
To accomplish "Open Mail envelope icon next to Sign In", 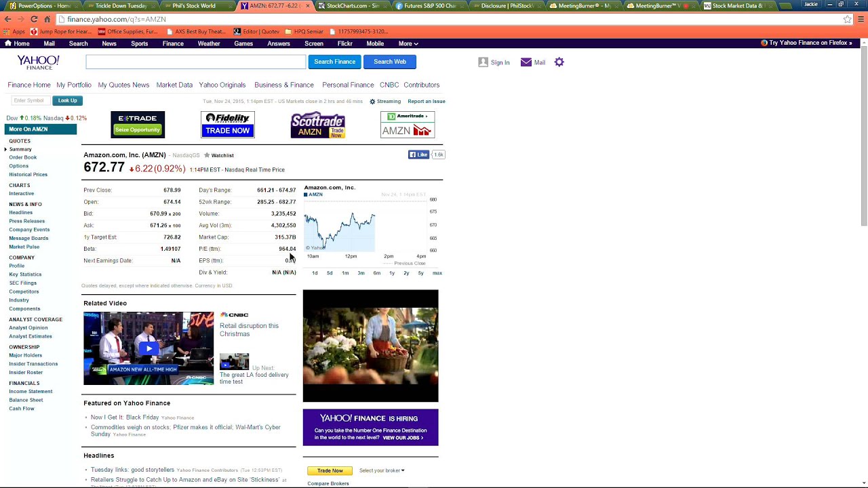I will pos(526,62).
